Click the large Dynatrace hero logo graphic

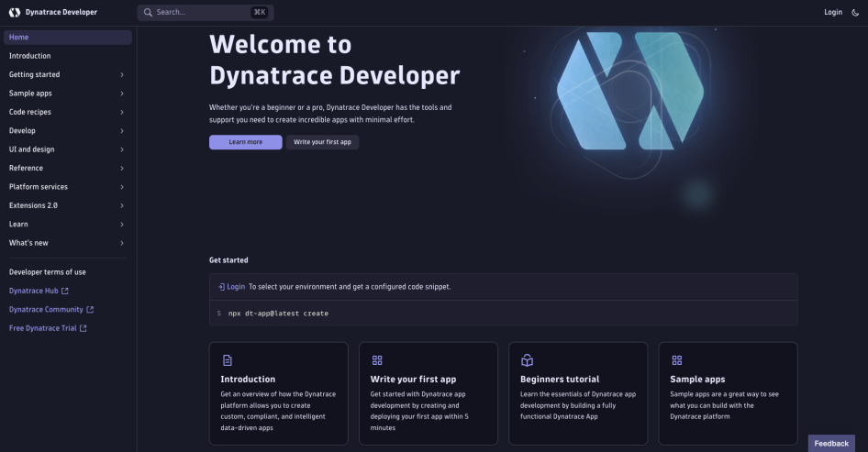(x=630, y=92)
